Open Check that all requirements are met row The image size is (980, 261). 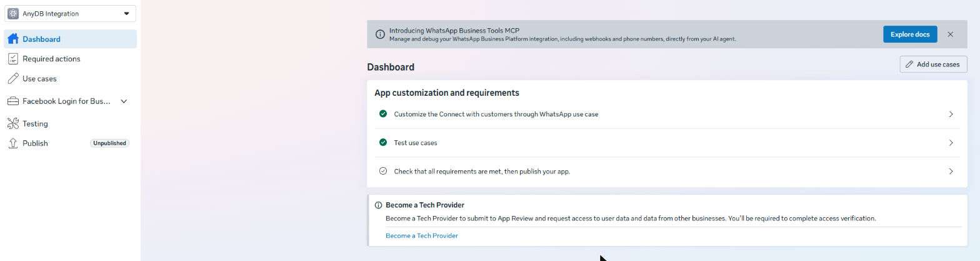pos(667,171)
